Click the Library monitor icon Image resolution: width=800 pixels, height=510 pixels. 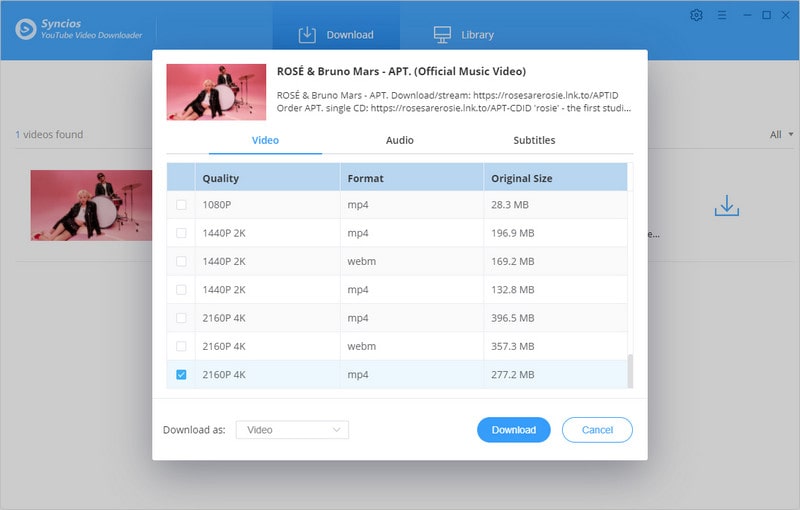tap(442, 35)
